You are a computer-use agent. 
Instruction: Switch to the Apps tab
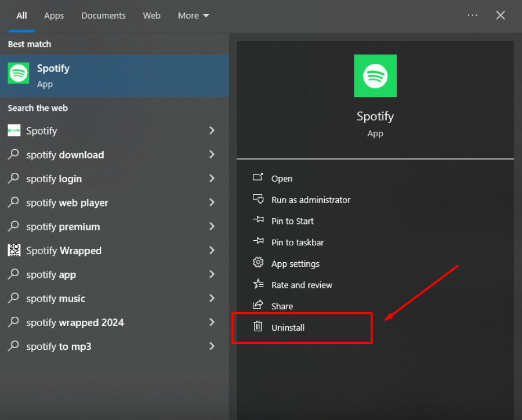54,16
